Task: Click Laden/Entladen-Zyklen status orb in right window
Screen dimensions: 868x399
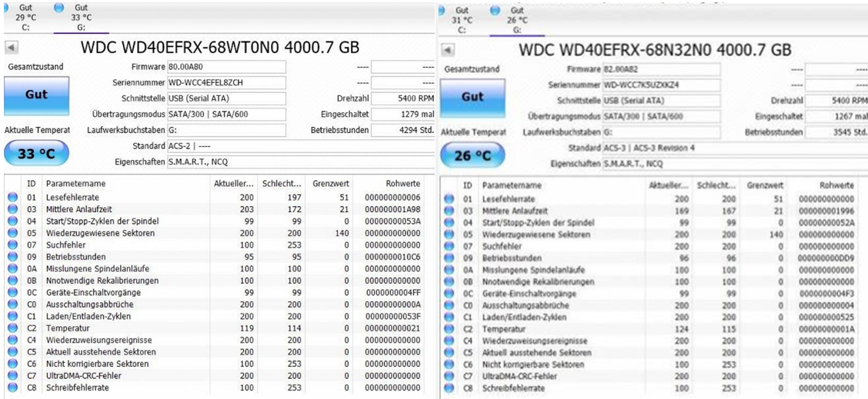Action: pyautogui.click(x=449, y=318)
